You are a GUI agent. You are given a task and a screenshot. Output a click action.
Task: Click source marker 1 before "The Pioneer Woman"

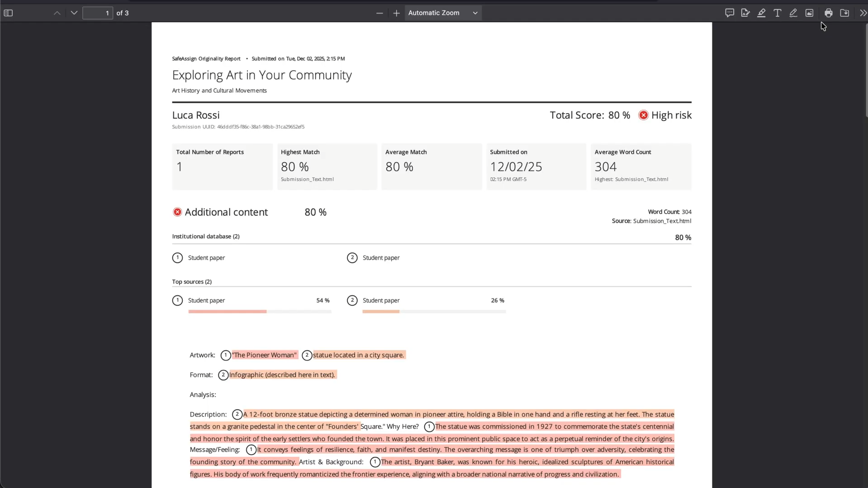pos(226,355)
